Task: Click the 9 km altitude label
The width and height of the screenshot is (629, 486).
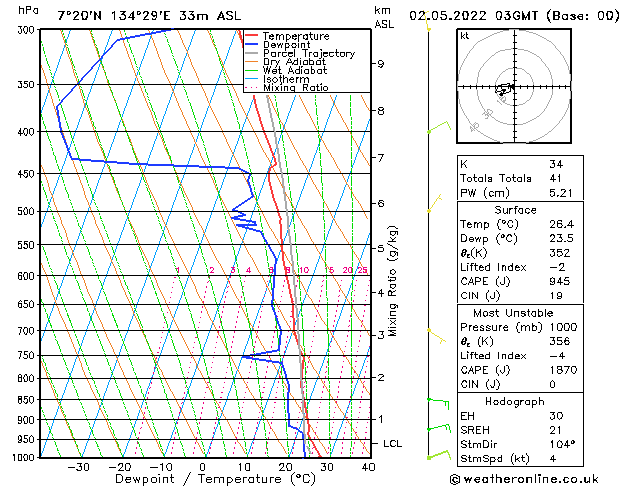Action: pyautogui.click(x=381, y=64)
